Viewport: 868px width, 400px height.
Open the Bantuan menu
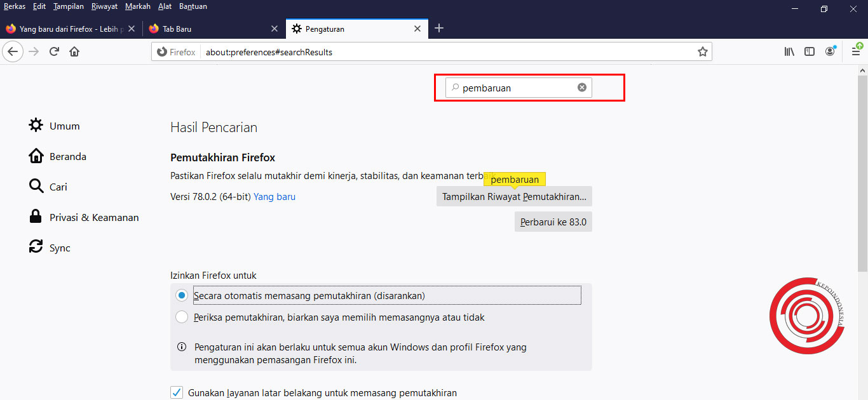point(193,6)
